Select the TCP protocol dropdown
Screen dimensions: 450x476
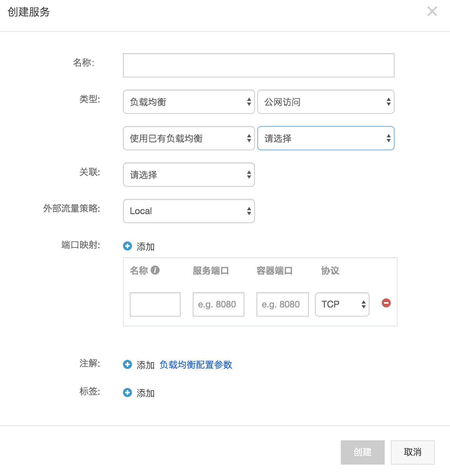[x=342, y=304]
